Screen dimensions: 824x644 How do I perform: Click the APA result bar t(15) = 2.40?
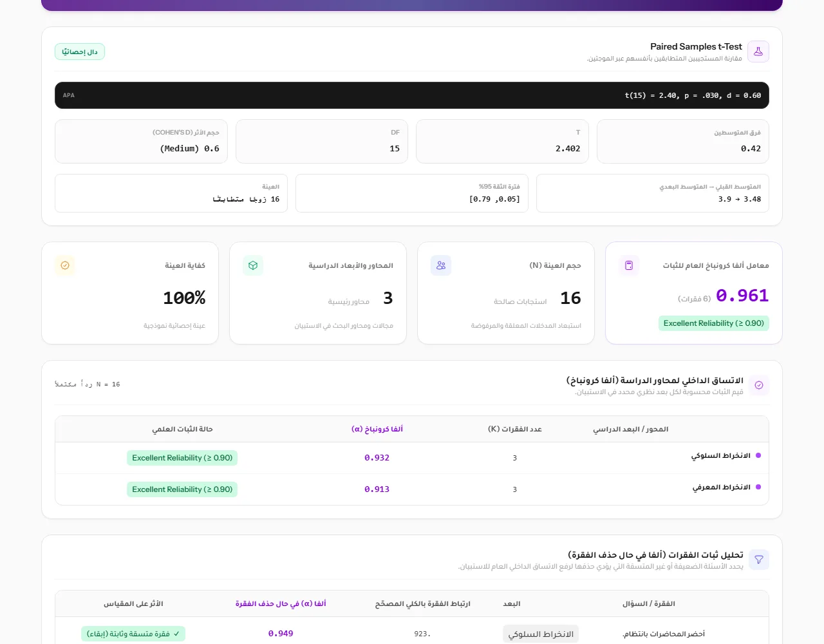(x=412, y=95)
